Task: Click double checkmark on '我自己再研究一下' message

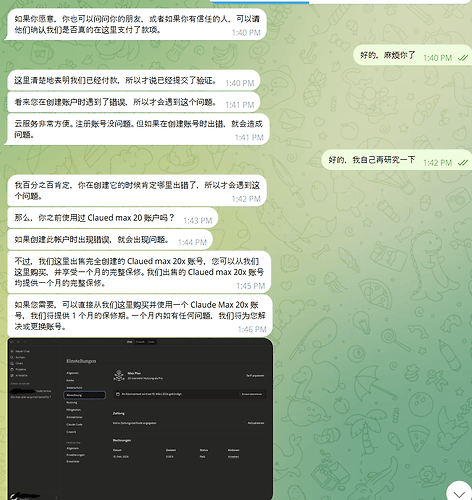Action: [463, 163]
